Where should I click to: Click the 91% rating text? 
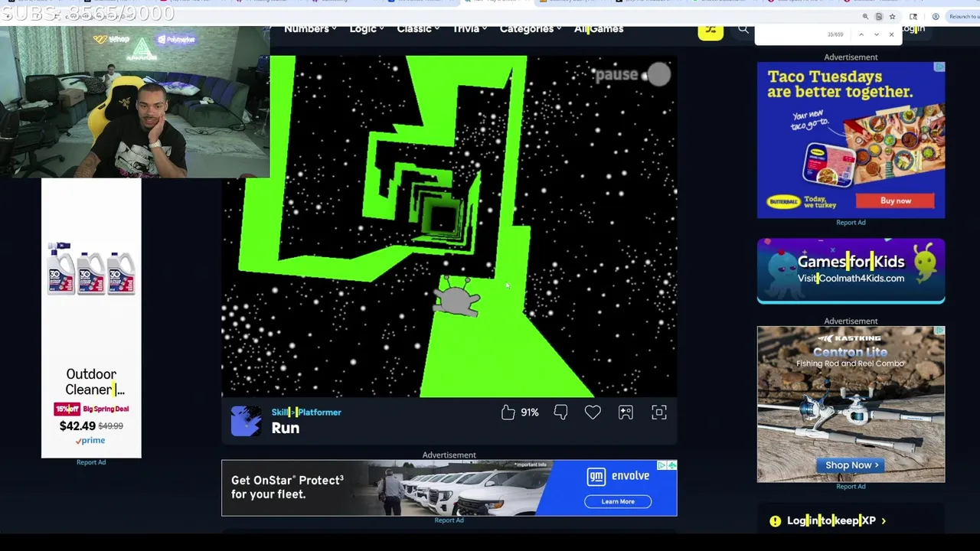click(x=530, y=412)
